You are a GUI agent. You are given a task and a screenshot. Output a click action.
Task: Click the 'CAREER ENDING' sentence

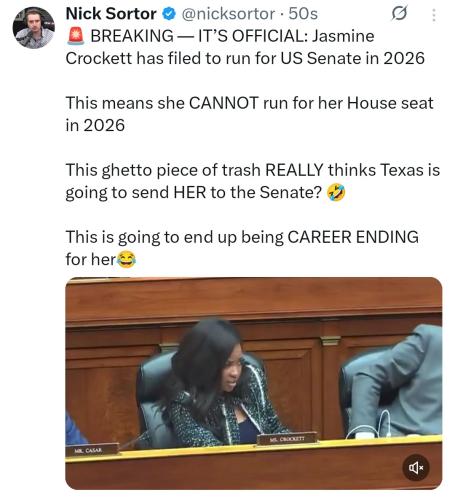tap(242, 248)
